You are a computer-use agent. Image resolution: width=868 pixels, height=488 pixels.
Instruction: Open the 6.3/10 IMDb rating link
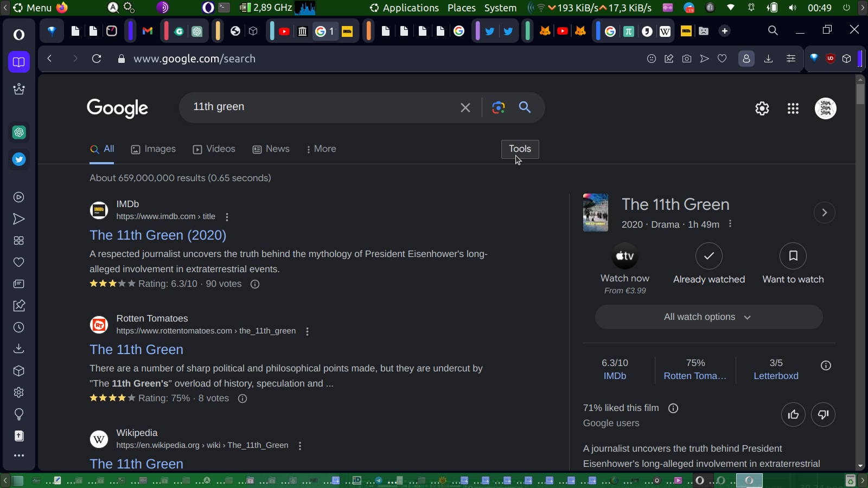point(615,369)
